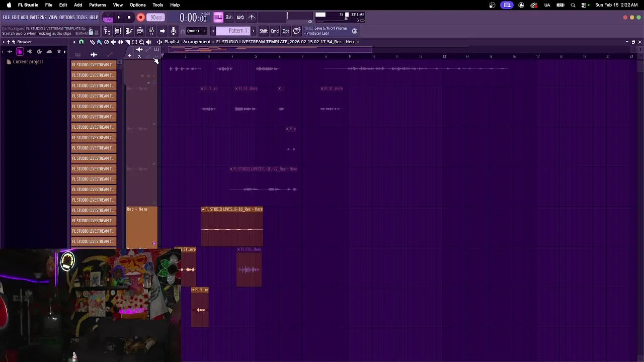Open the (none) selector dropdown
The height and width of the screenshot is (362, 644).
coord(196,31)
